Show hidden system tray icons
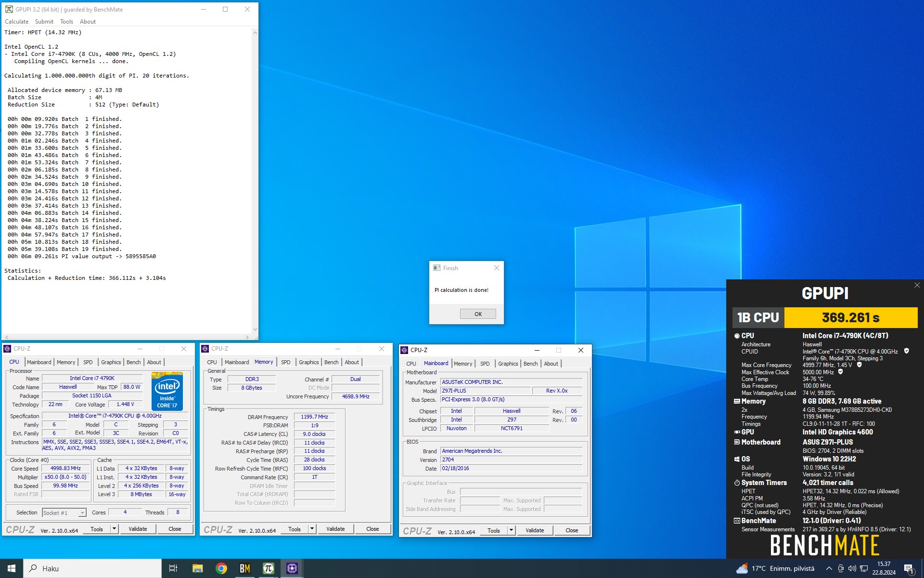 tap(829, 568)
